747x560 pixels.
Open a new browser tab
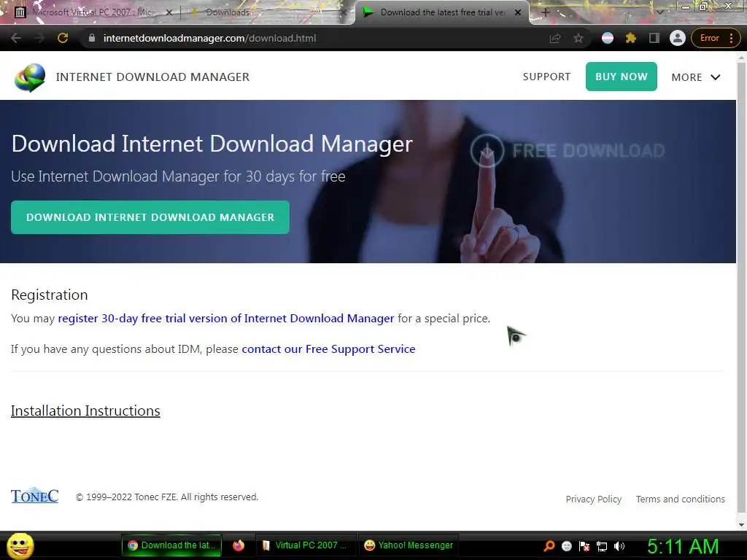tap(545, 13)
